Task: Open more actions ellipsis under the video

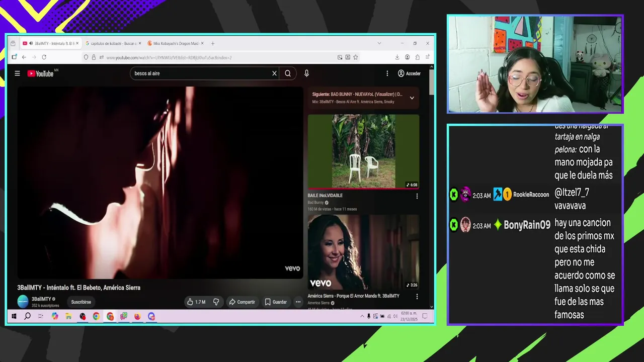Action: coord(298,302)
